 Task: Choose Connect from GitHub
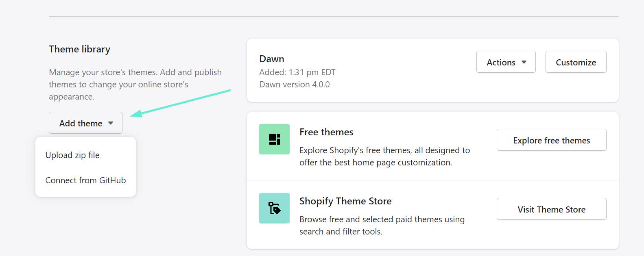point(85,180)
